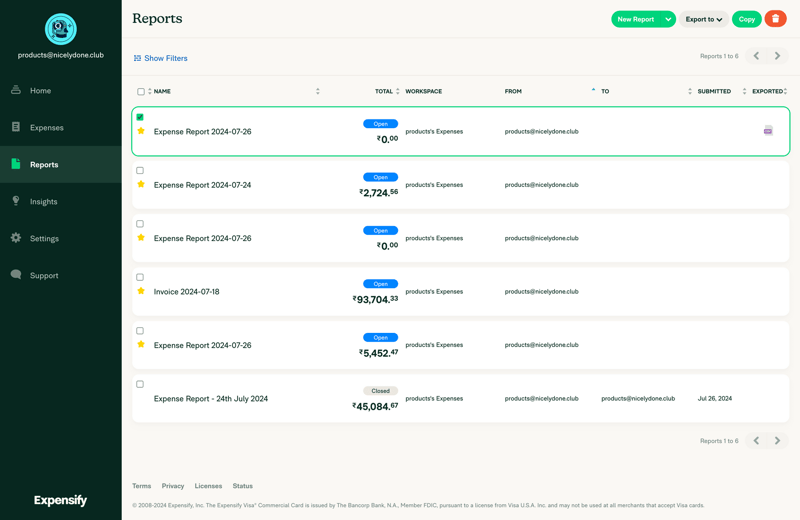Click the star on Invoice 2024-07-18
Screen dimensions: 800x520
(141, 291)
